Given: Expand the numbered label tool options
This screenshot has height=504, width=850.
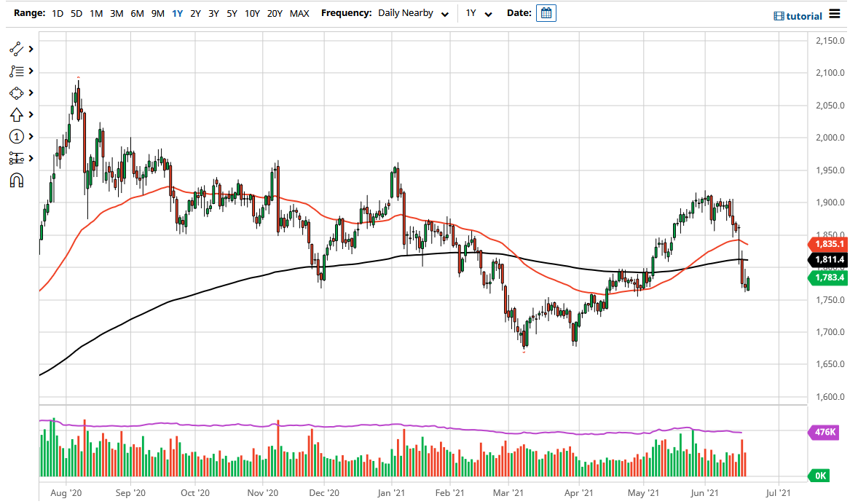Looking at the screenshot, I should point(31,137).
